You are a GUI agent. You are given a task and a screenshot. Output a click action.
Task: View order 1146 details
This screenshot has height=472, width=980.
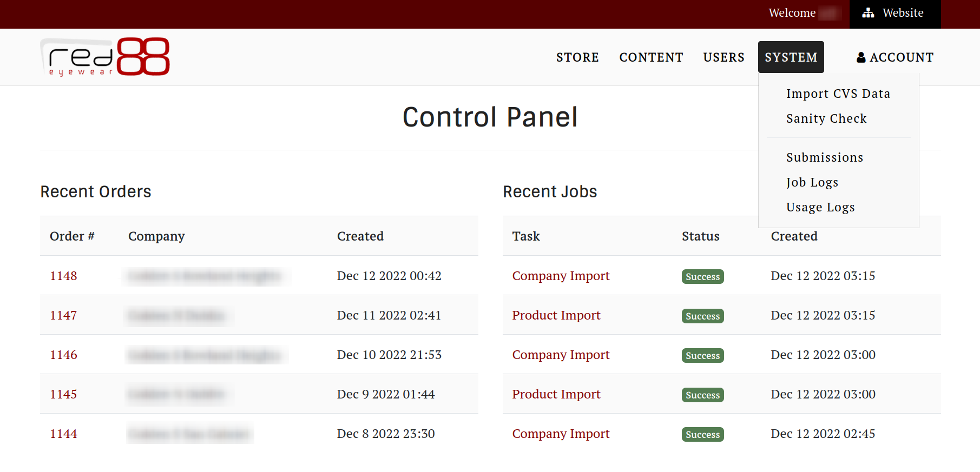pyautogui.click(x=63, y=355)
